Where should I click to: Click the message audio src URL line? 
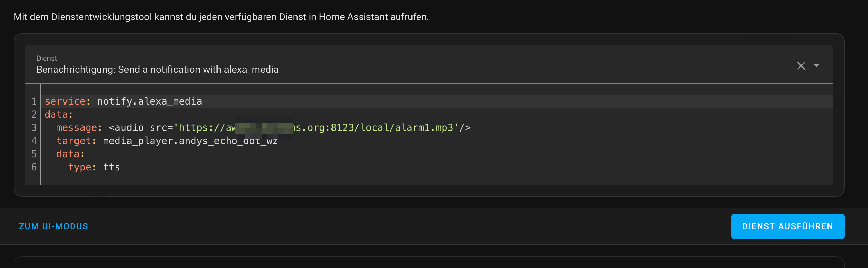pos(263,128)
